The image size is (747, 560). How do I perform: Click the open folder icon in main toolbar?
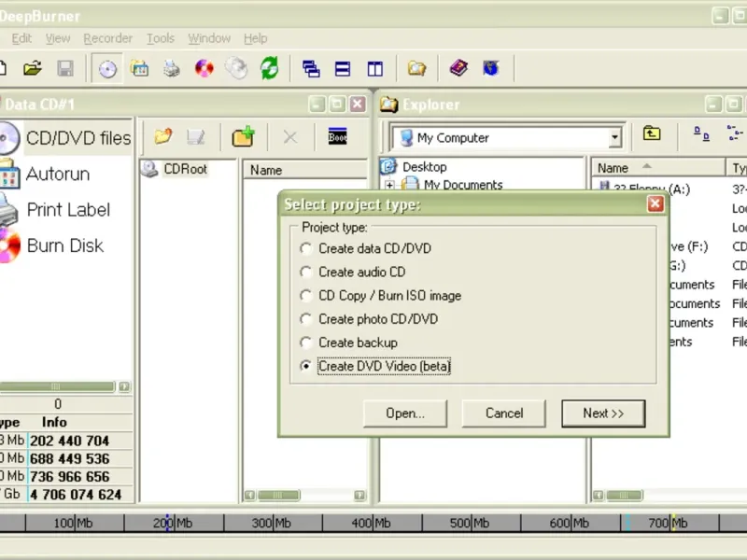pyautogui.click(x=33, y=68)
